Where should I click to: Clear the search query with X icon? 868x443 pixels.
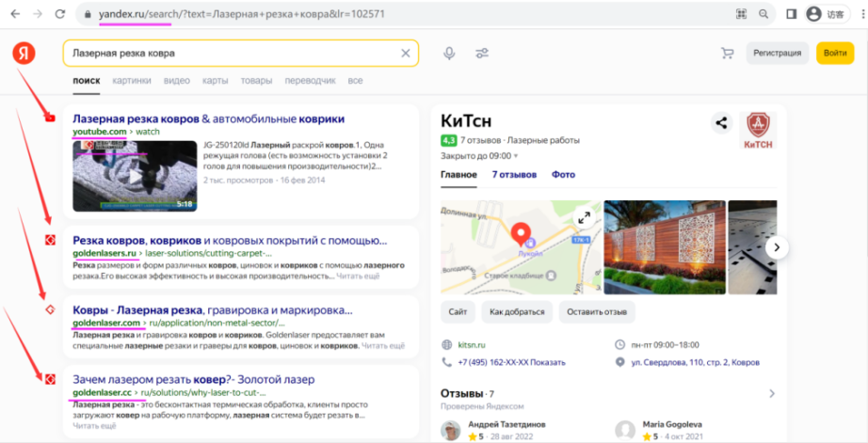pyautogui.click(x=406, y=54)
